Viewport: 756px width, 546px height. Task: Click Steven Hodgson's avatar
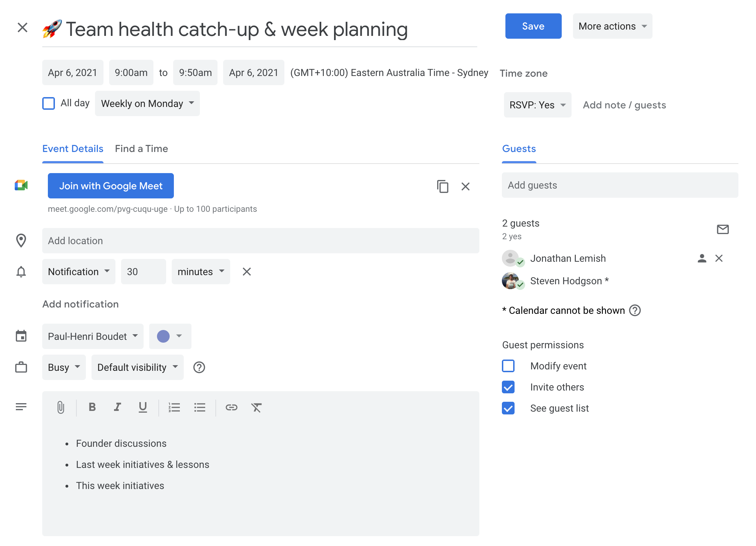(x=511, y=281)
